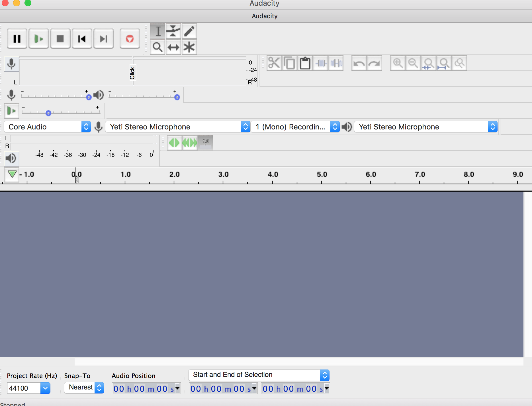Click the playback meter dB scale
Image resolution: width=532 pixels, height=406 pixels.
click(x=89, y=155)
